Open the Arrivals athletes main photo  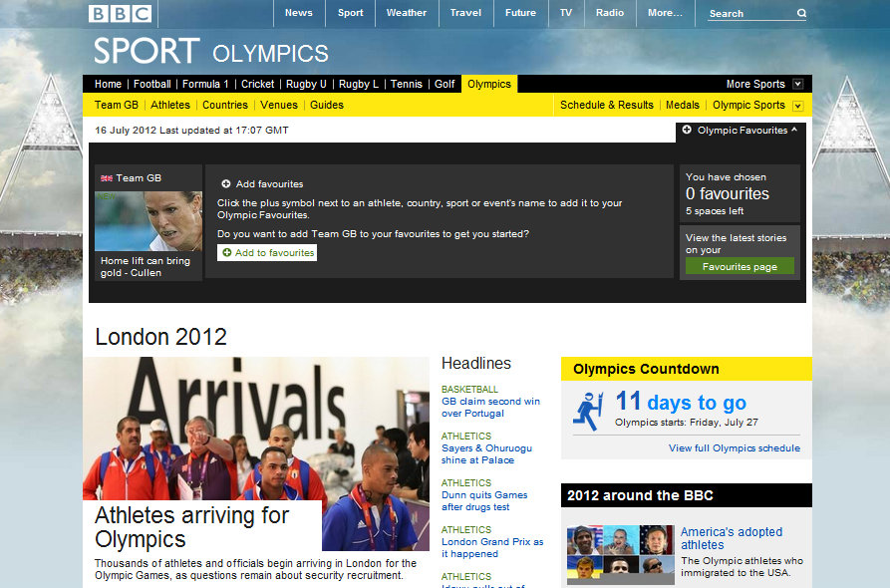256,429
